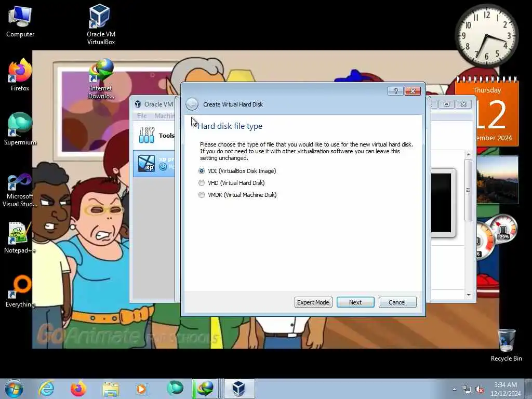The width and height of the screenshot is (532, 399).
Task: Open Windows Explorer from taskbar
Action: 111,389
